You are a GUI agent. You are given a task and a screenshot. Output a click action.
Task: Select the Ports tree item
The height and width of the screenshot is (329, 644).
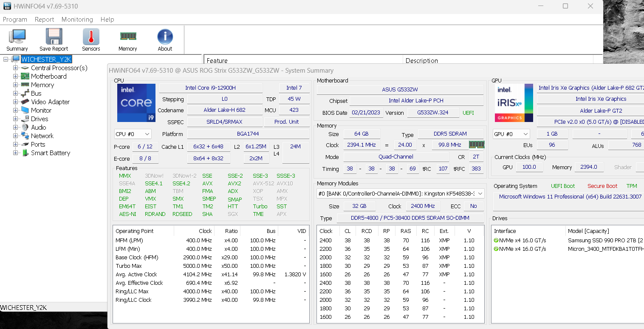tap(38, 145)
